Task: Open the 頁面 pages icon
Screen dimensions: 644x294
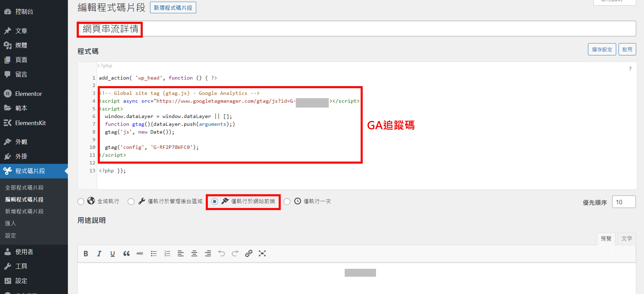Action: click(x=8, y=60)
